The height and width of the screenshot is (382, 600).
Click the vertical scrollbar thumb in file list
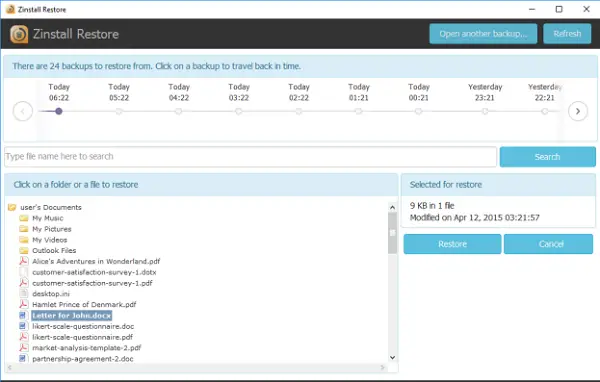392,233
